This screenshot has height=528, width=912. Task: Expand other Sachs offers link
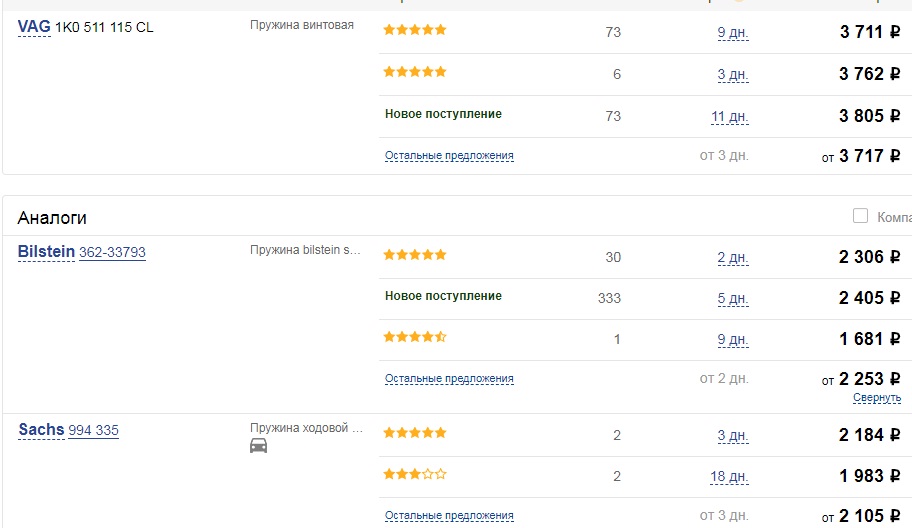[449, 516]
